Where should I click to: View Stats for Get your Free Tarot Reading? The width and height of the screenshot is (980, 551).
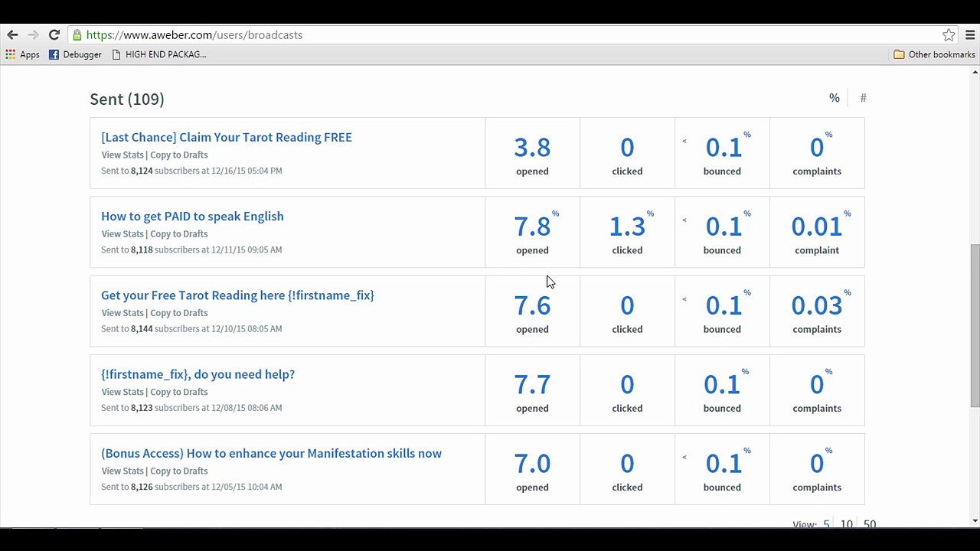122,312
